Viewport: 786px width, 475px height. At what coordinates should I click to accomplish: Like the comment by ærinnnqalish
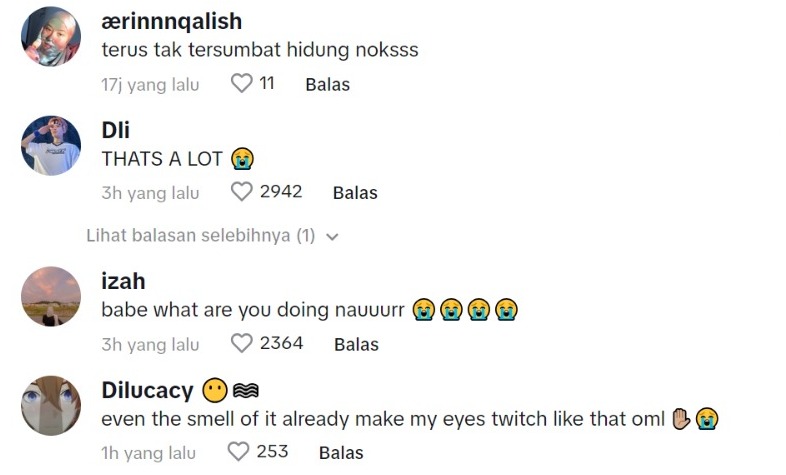241,85
